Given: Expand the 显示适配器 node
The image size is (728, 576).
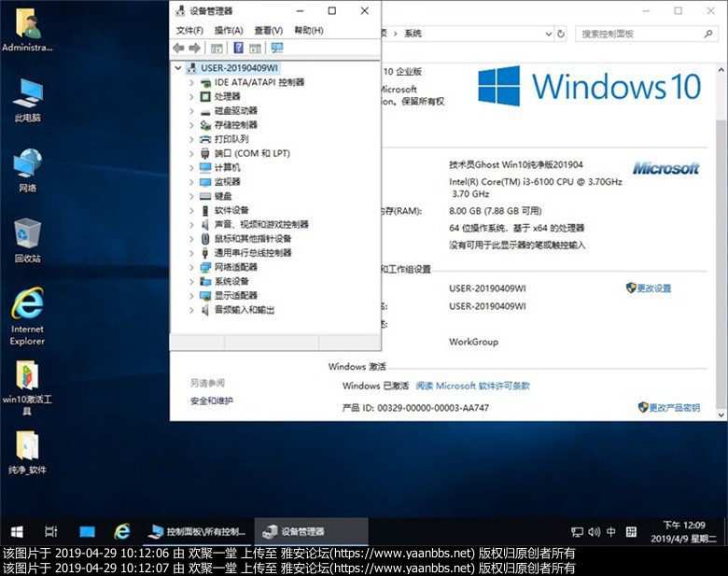Looking at the screenshot, I should (x=191, y=295).
